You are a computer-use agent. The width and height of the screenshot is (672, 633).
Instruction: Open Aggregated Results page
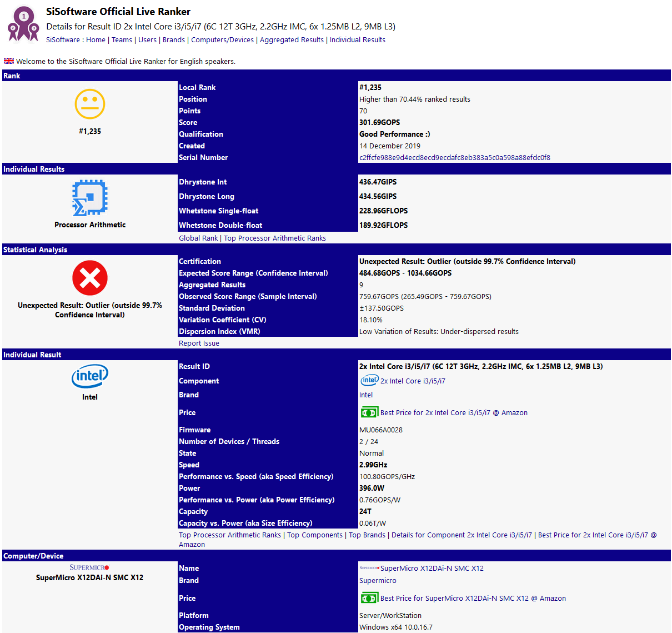point(292,40)
